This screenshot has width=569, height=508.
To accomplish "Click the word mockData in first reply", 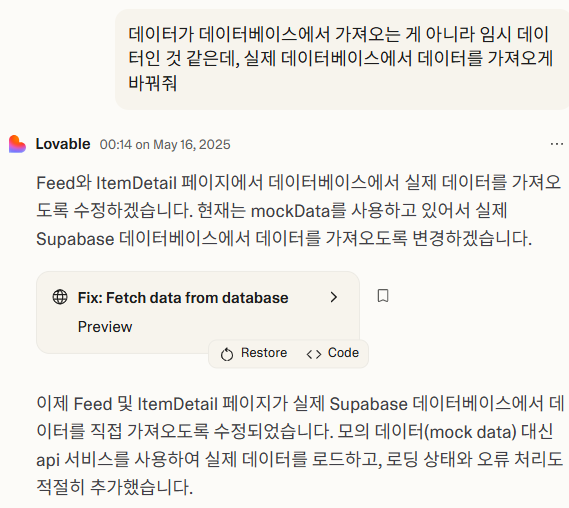I will pos(290,211).
